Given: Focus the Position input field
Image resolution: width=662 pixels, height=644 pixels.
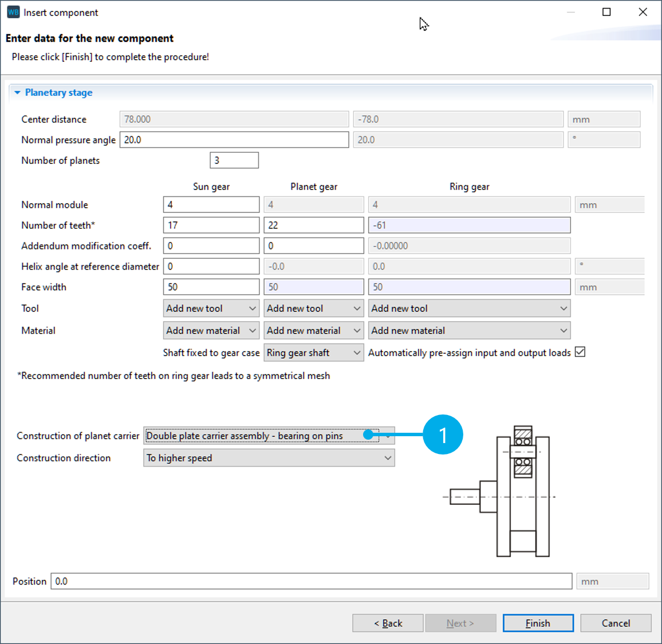Looking at the screenshot, I should [311, 581].
